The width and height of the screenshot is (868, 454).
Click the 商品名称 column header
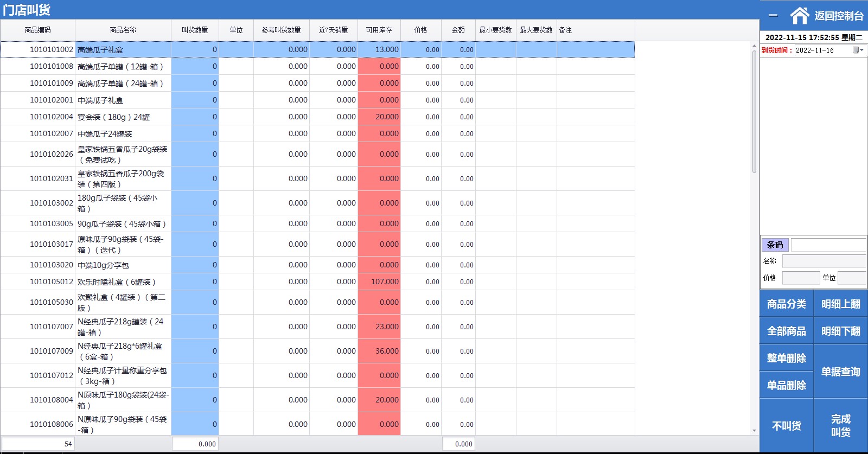(x=123, y=30)
